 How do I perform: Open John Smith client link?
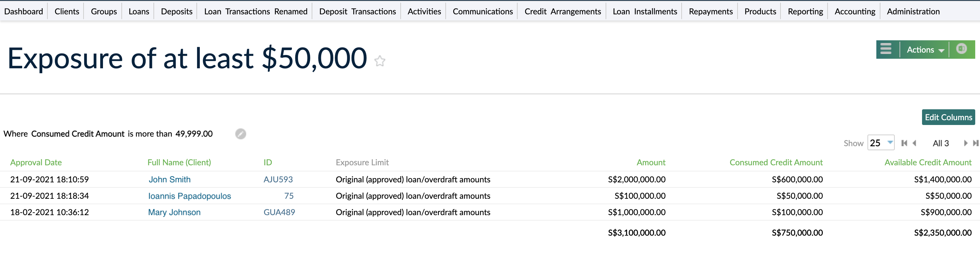point(170,179)
